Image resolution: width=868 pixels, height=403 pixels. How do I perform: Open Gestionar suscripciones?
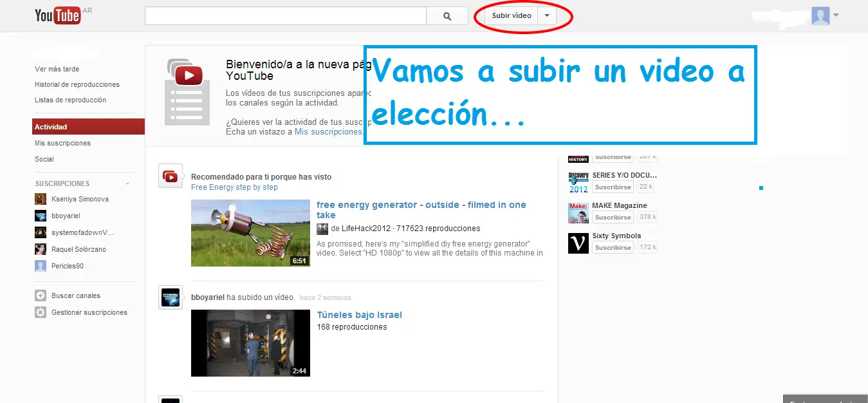tap(89, 312)
